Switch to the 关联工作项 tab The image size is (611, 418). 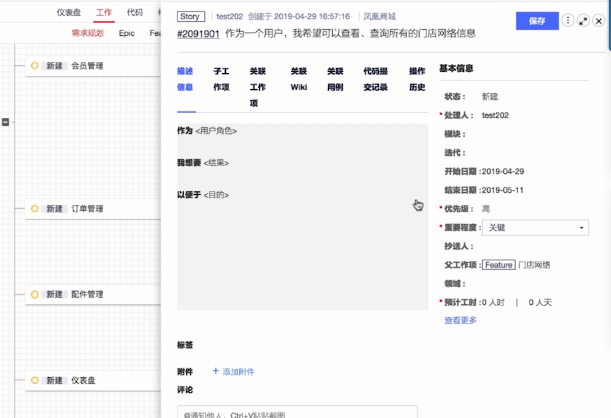[x=258, y=87]
